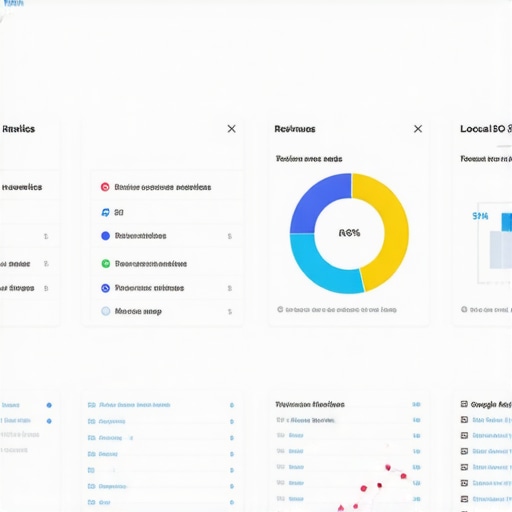Click the count ending the clock-ring icon row
This screenshot has height=512, width=512.
230,288
